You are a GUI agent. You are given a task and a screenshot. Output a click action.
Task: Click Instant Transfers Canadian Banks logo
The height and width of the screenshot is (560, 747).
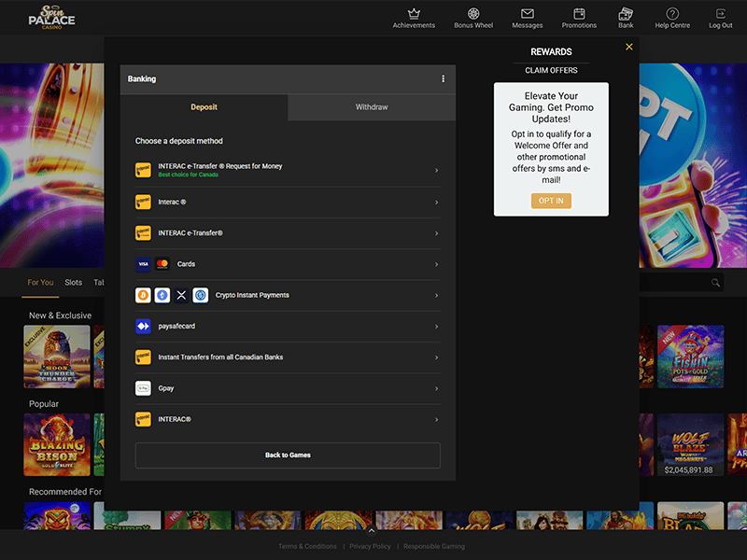click(143, 357)
